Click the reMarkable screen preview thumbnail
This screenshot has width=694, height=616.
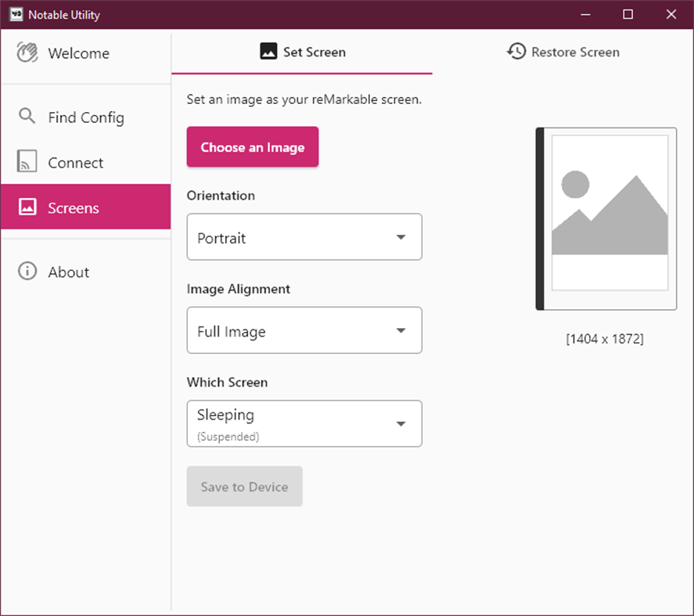[x=606, y=218]
